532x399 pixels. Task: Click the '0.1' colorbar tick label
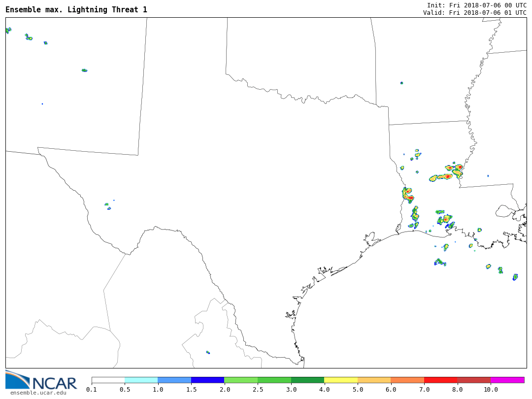click(92, 390)
